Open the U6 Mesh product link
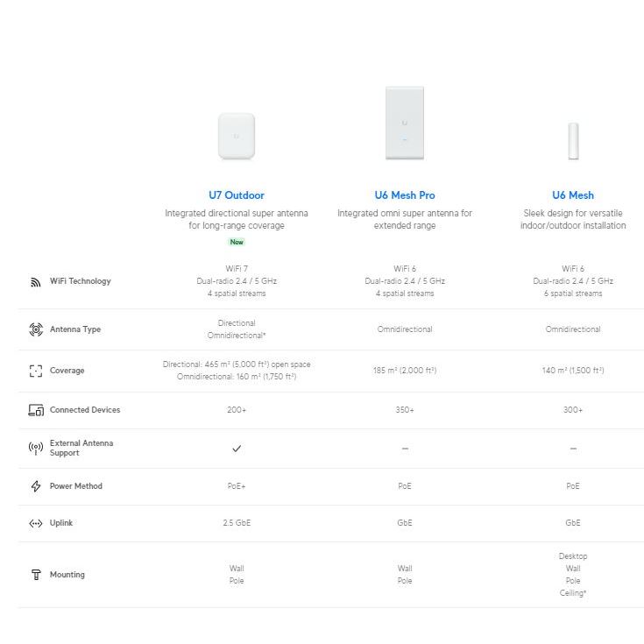 tap(573, 195)
